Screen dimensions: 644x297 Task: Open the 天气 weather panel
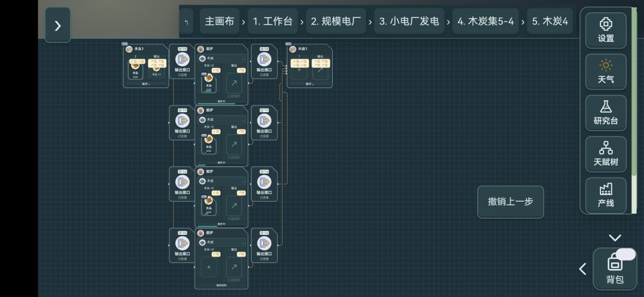(606, 72)
